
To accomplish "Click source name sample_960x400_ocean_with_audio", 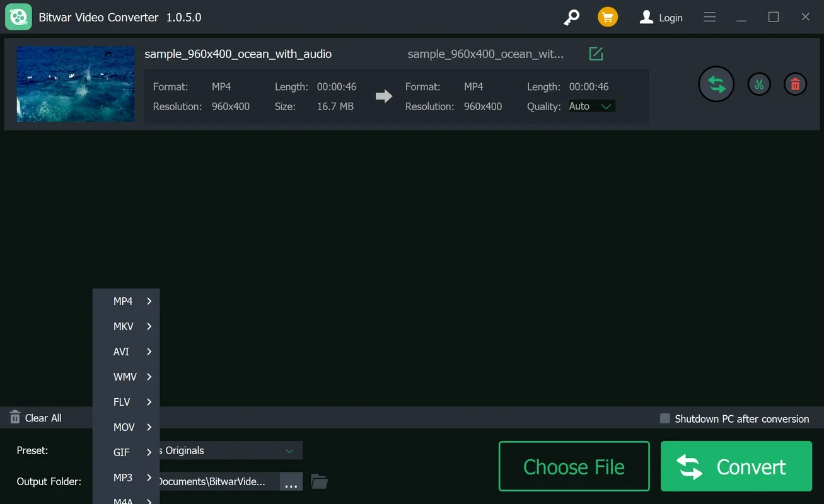I will [x=238, y=54].
